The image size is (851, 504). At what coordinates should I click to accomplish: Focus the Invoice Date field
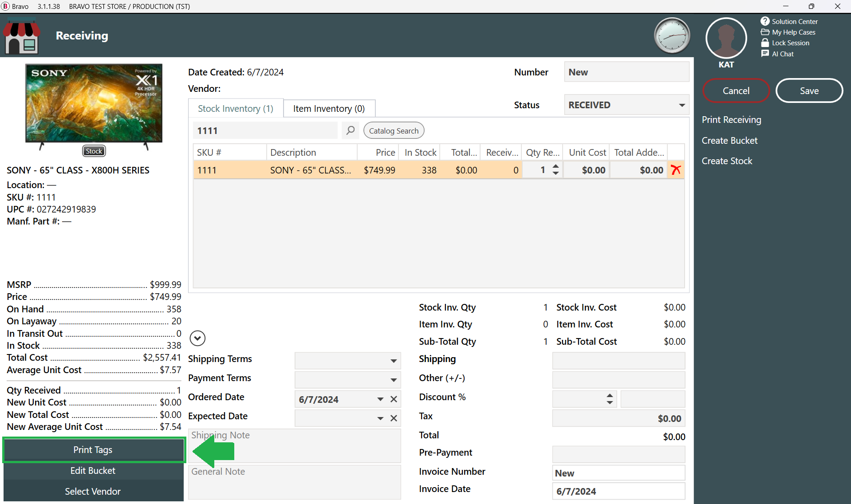coord(619,491)
